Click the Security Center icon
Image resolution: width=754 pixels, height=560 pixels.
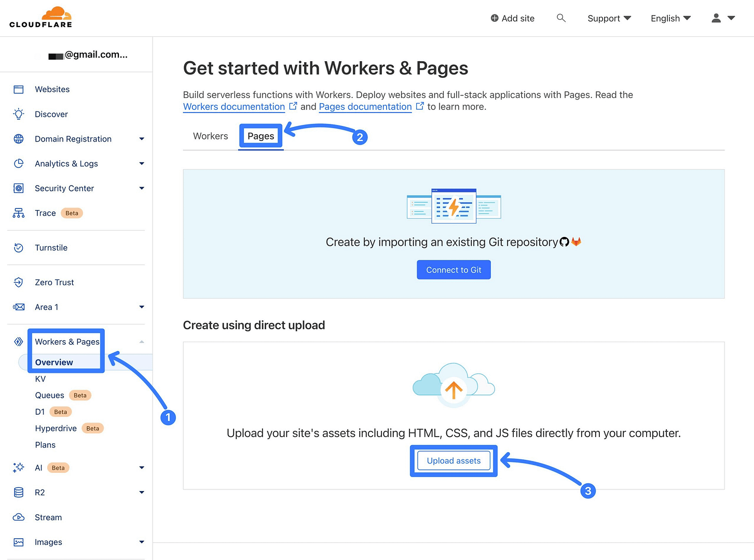(19, 188)
